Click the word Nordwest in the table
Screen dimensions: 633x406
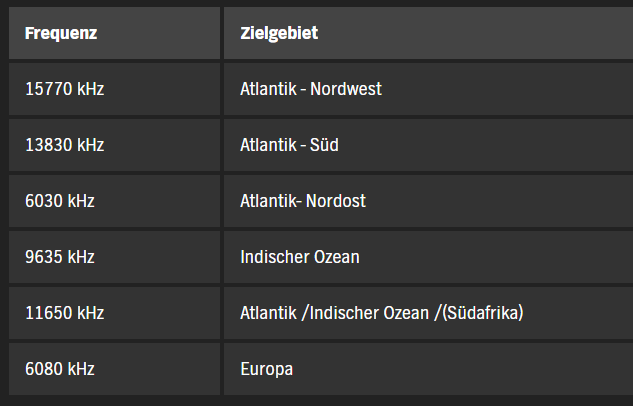tap(346, 89)
